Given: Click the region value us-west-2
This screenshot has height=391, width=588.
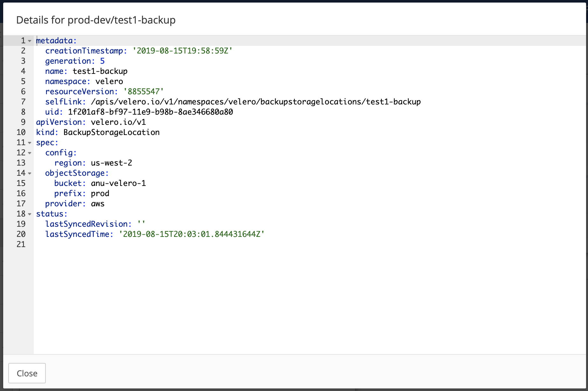Looking at the screenshot, I should (x=111, y=163).
